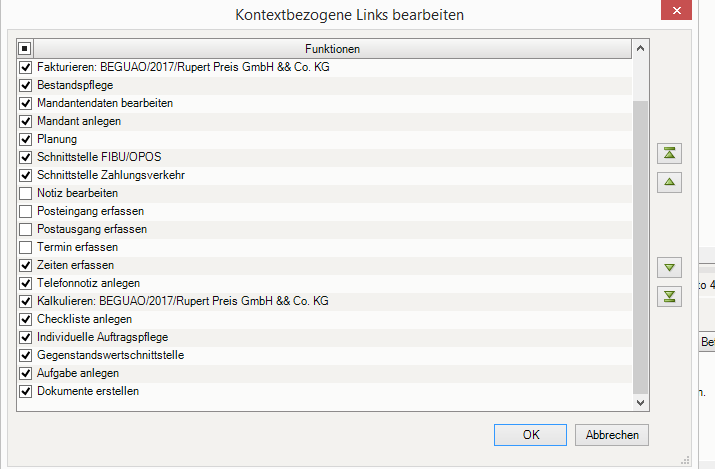Click the move-to-top arrow button
This screenshot has height=469, width=715.
670,153
